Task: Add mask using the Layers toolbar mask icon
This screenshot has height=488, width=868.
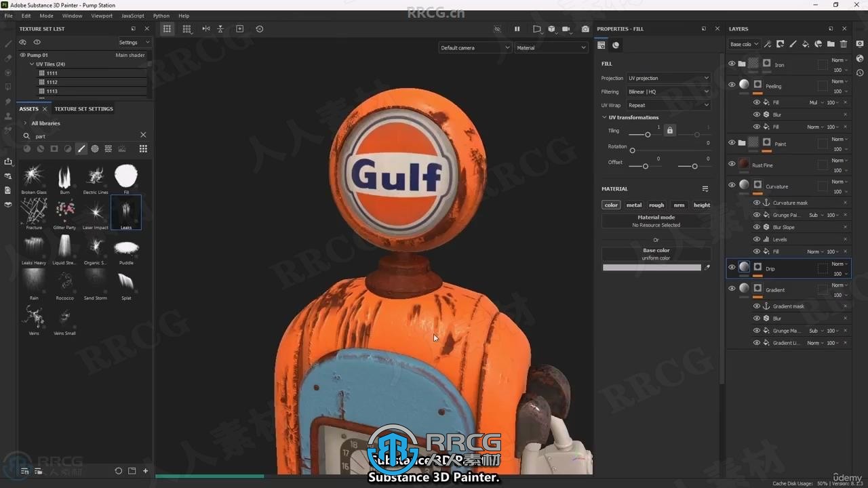Action: (x=781, y=44)
